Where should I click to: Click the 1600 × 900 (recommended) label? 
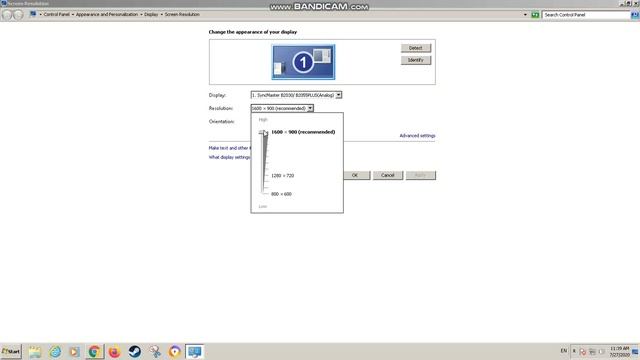pos(303,132)
